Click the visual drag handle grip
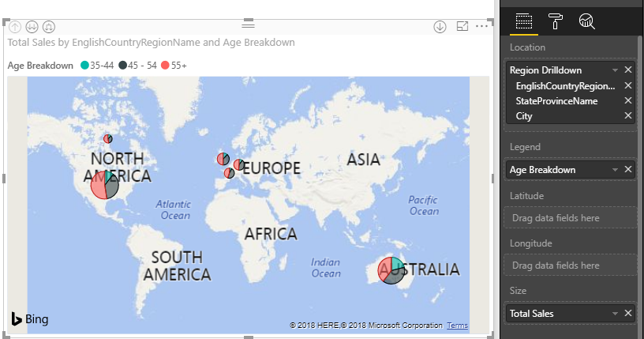This screenshot has width=644, height=339. [248, 25]
